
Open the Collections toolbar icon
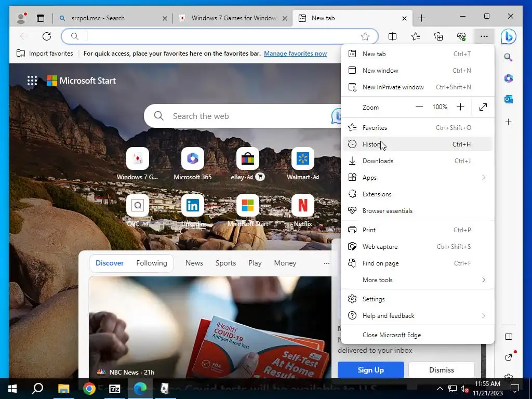point(438,36)
